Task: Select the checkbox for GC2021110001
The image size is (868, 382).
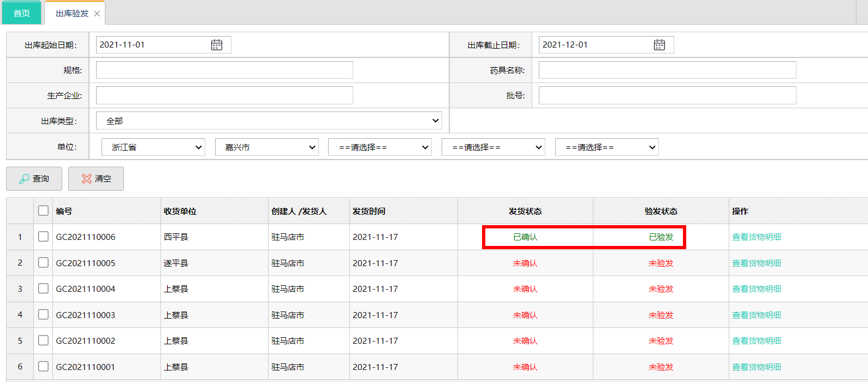Action: pos(44,367)
